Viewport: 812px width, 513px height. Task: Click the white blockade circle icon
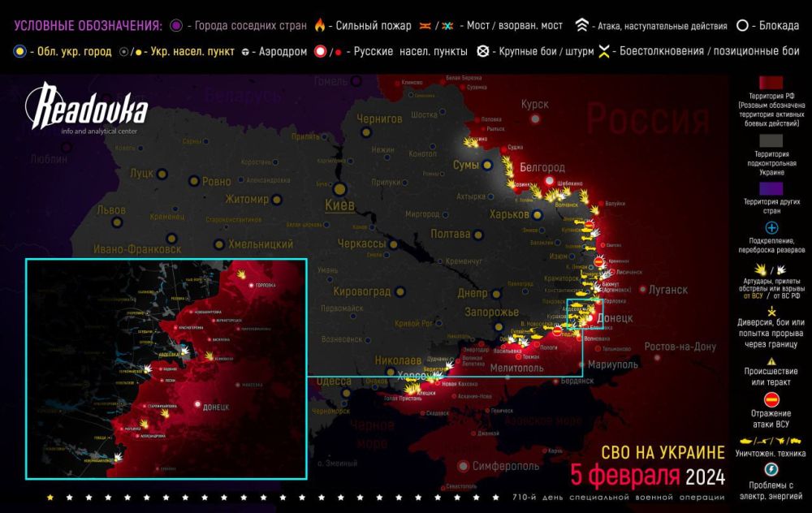point(743,26)
